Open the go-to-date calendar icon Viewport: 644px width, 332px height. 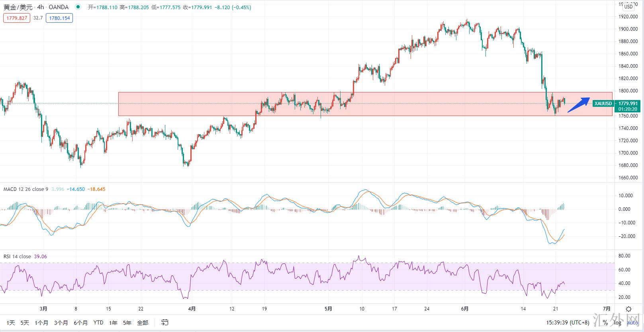pos(164,322)
